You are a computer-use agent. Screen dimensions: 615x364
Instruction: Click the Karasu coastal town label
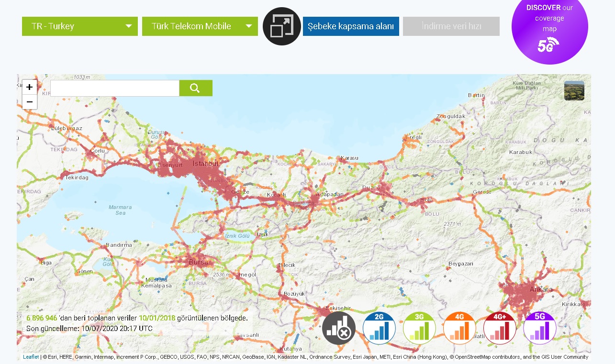pos(349,158)
